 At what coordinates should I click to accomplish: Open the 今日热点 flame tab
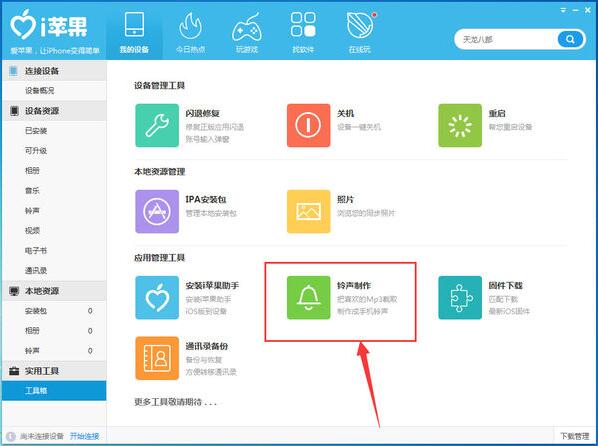pos(190,32)
